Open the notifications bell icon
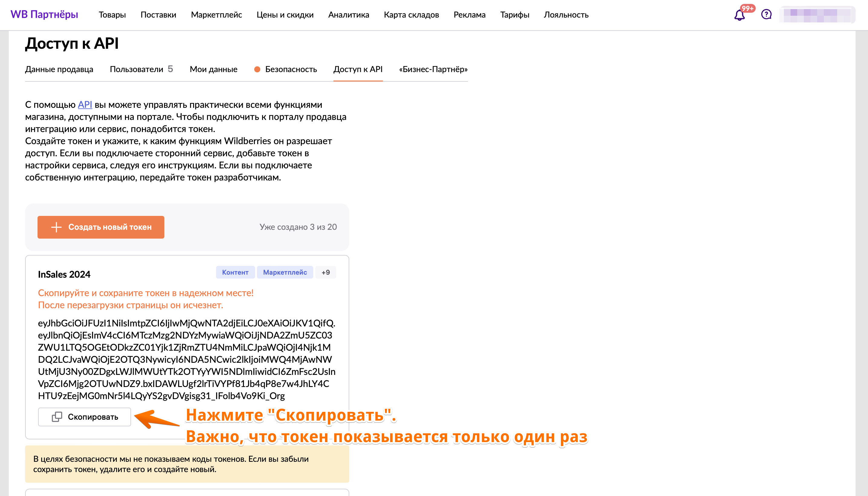This screenshot has width=868, height=496. click(x=739, y=15)
